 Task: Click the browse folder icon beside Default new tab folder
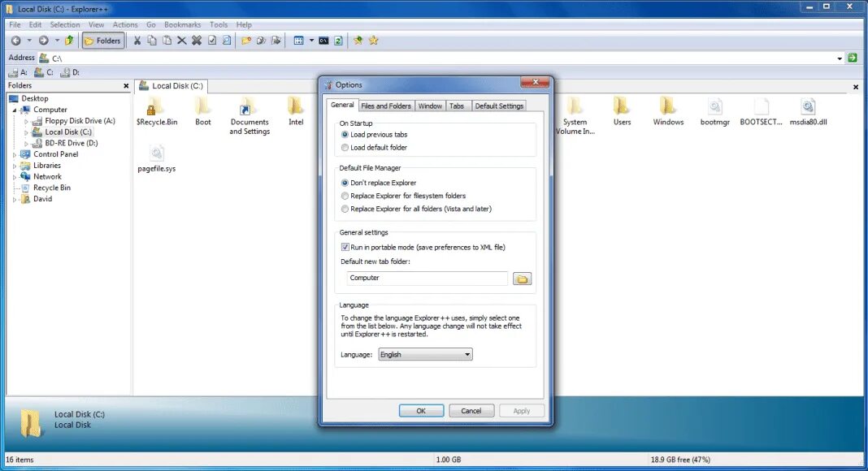coord(522,279)
